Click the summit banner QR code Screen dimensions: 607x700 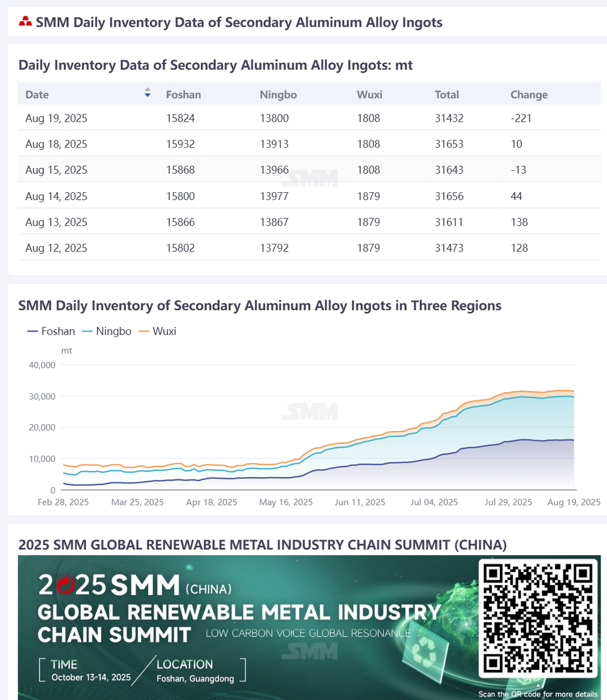coord(538,618)
